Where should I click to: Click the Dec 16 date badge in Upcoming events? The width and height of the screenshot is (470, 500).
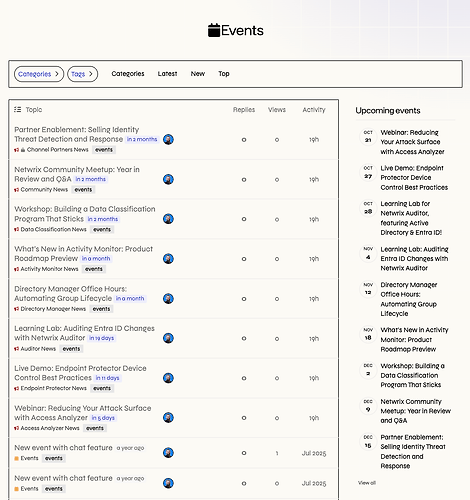click(x=368, y=441)
